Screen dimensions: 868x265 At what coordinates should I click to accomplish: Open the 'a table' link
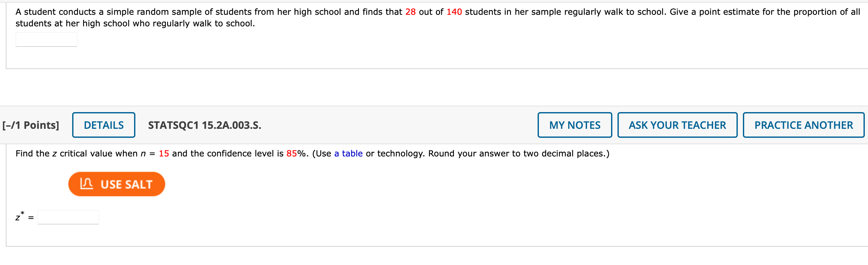[348, 154]
